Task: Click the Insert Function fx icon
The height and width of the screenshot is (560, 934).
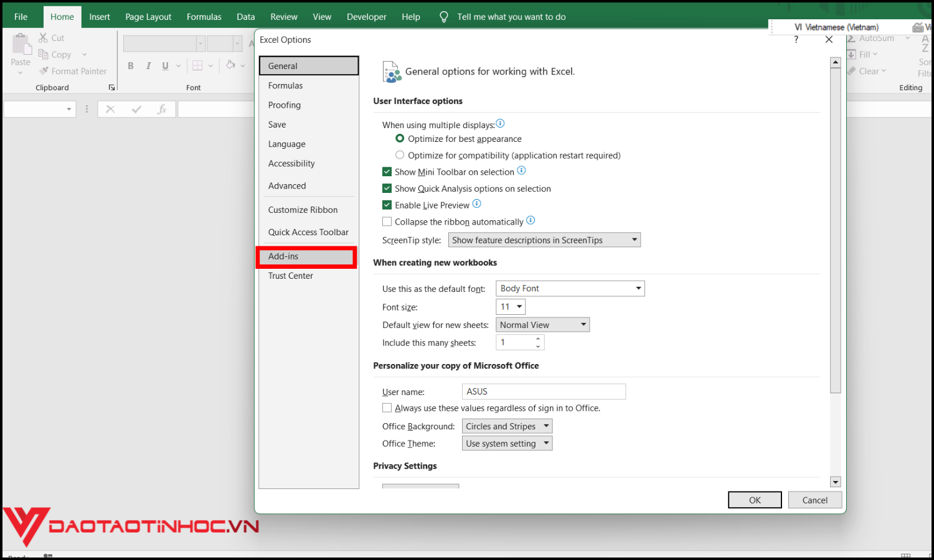Action: (x=162, y=109)
